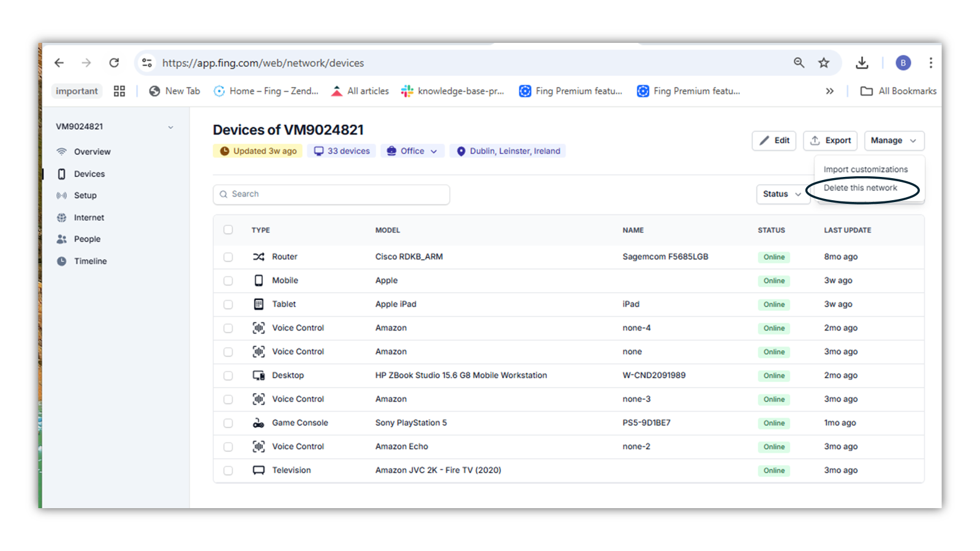The width and height of the screenshot is (980, 551).
Task: Select Import customizations from menu
Action: click(x=865, y=169)
